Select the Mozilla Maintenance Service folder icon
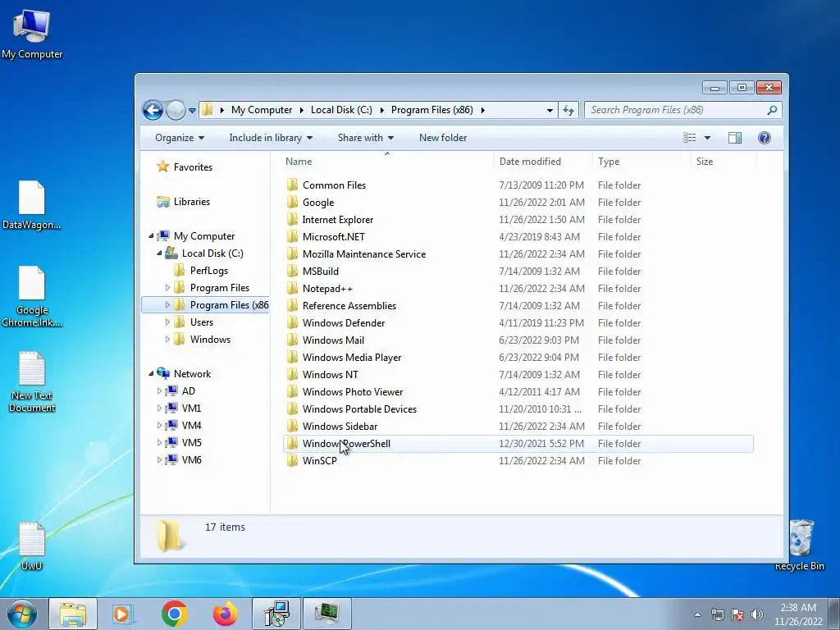Image resolution: width=840 pixels, height=630 pixels. tap(292, 254)
